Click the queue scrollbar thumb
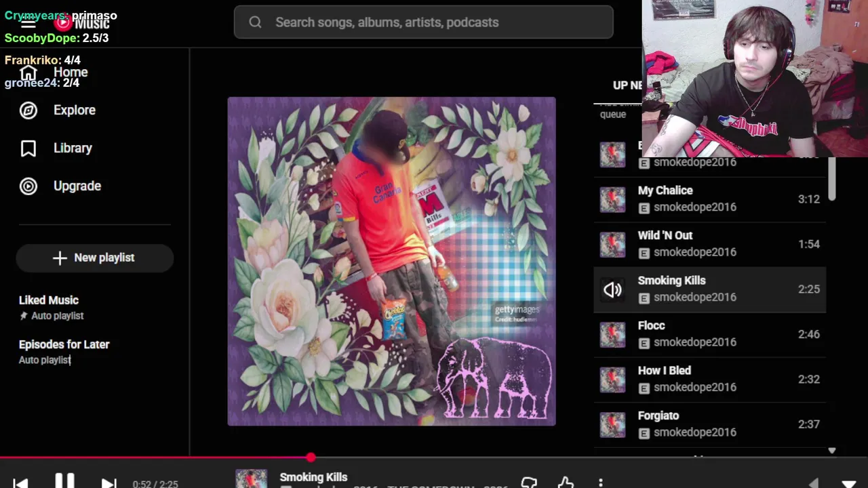Image resolution: width=868 pixels, height=488 pixels. (x=832, y=180)
